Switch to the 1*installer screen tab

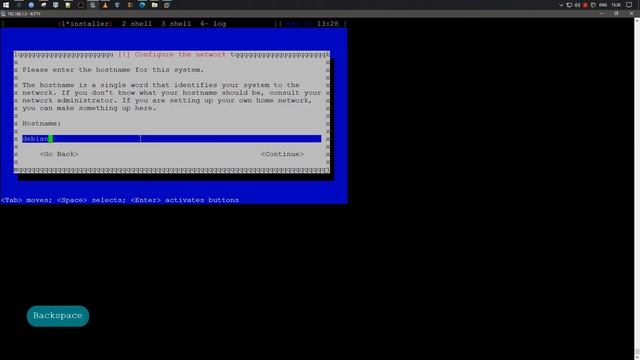coord(85,24)
